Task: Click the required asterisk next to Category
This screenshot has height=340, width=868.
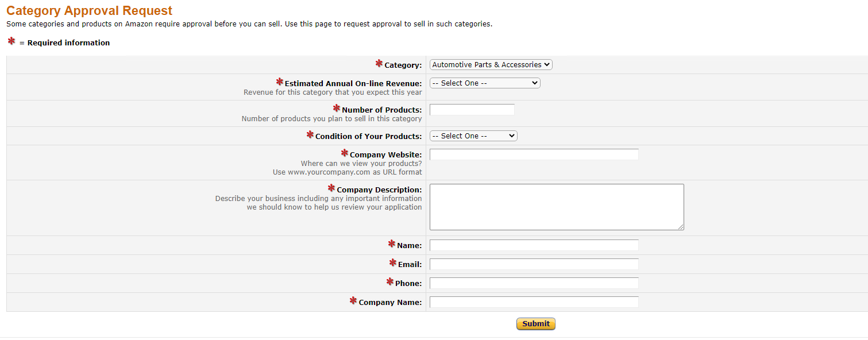Action: tap(379, 63)
